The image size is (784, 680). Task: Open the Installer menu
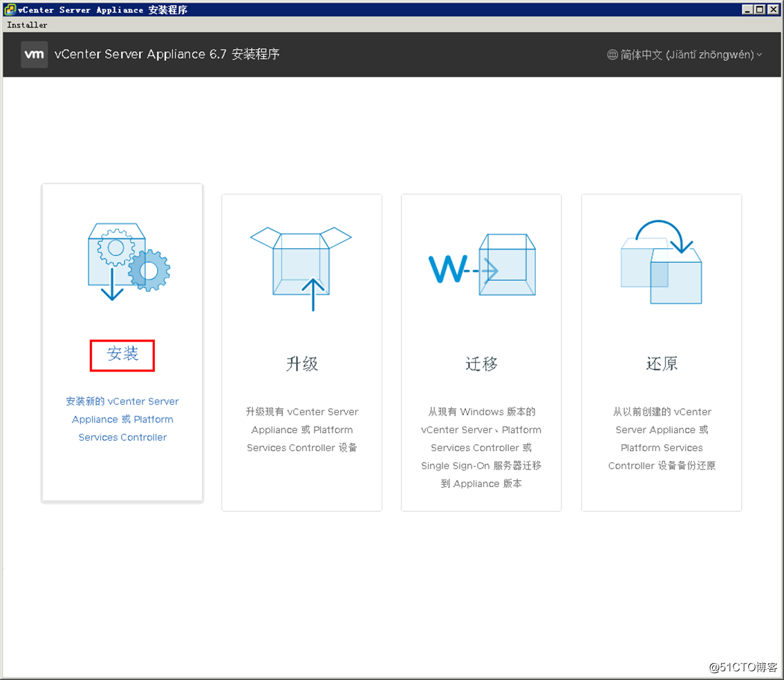pos(27,25)
